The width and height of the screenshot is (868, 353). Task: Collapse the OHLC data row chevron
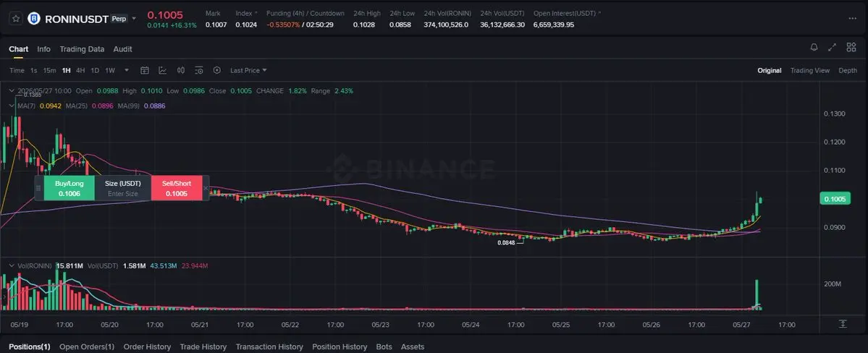point(12,90)
